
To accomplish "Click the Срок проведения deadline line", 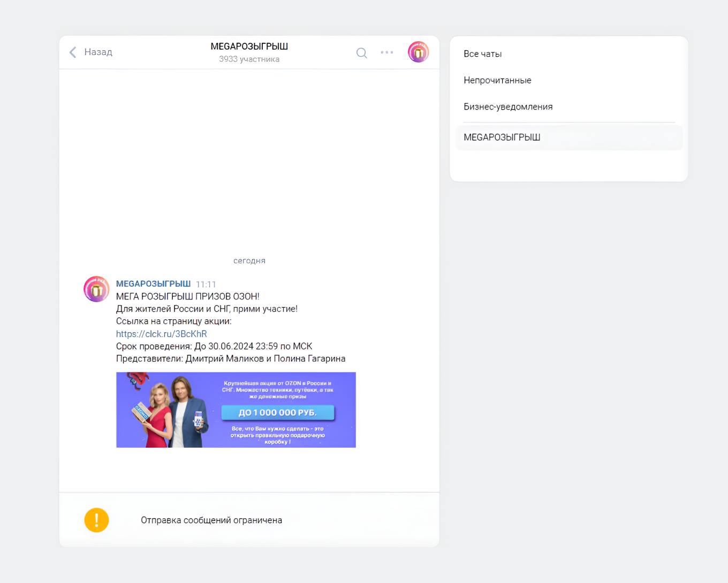I will tap(214, 346).
